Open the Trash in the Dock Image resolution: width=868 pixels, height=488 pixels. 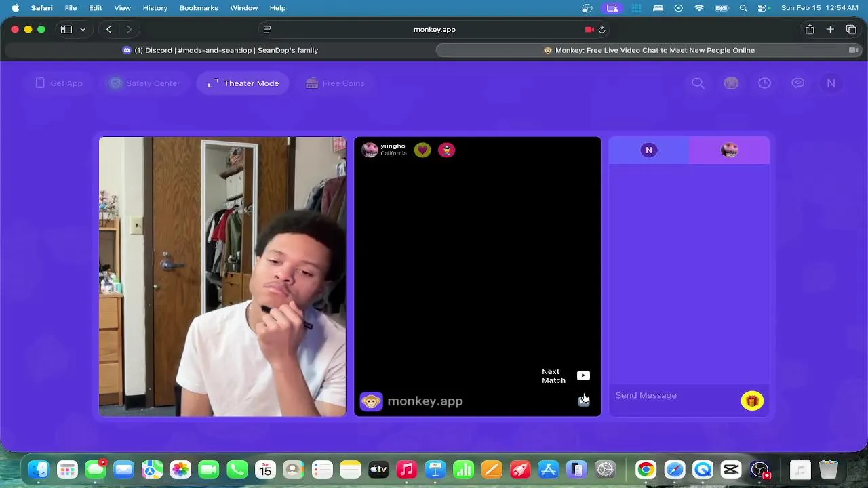pos(829,469)
